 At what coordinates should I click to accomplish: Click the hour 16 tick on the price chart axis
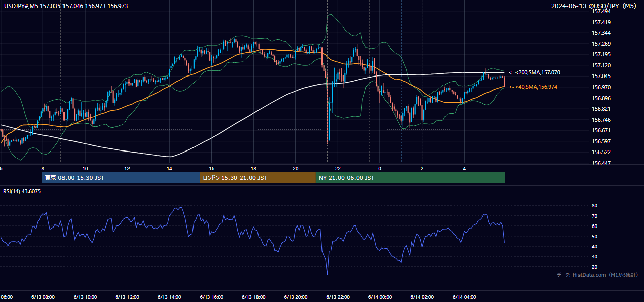[212, 168]
